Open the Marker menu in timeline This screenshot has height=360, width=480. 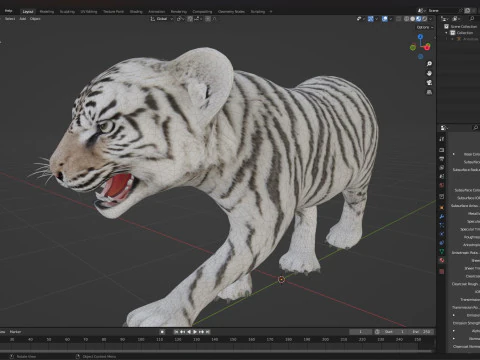(15, 332)
